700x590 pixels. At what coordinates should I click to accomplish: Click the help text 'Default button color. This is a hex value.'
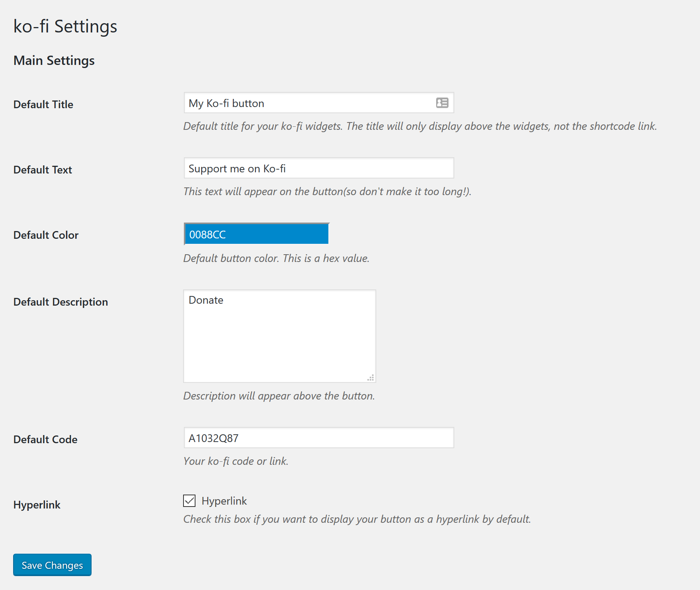click(277, 258)
